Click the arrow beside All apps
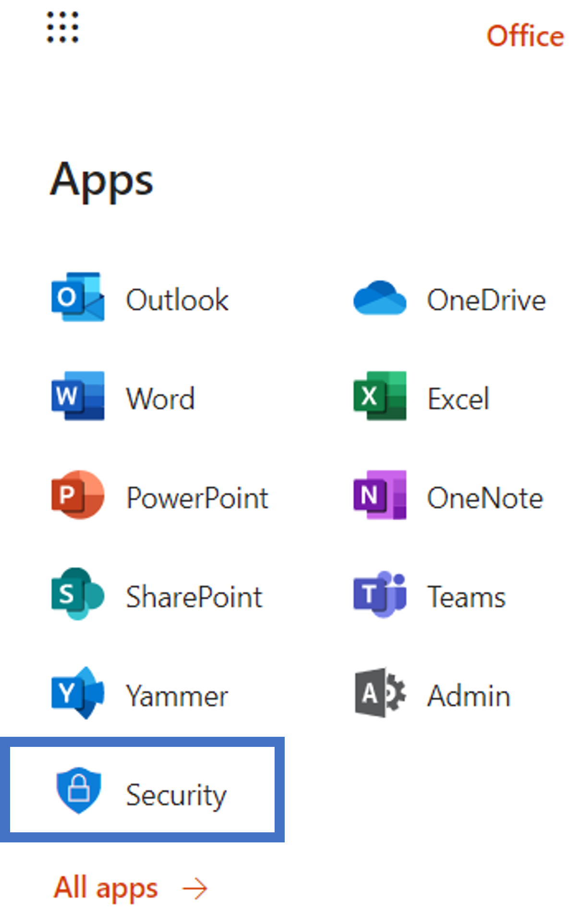The height and width of the screenshot is (924, 578). coord(194,888)
